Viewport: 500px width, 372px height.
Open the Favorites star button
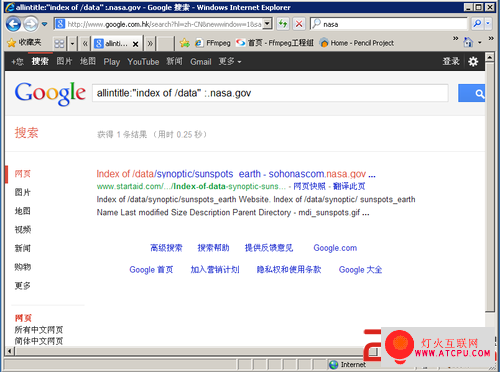(x=24, y=43)
